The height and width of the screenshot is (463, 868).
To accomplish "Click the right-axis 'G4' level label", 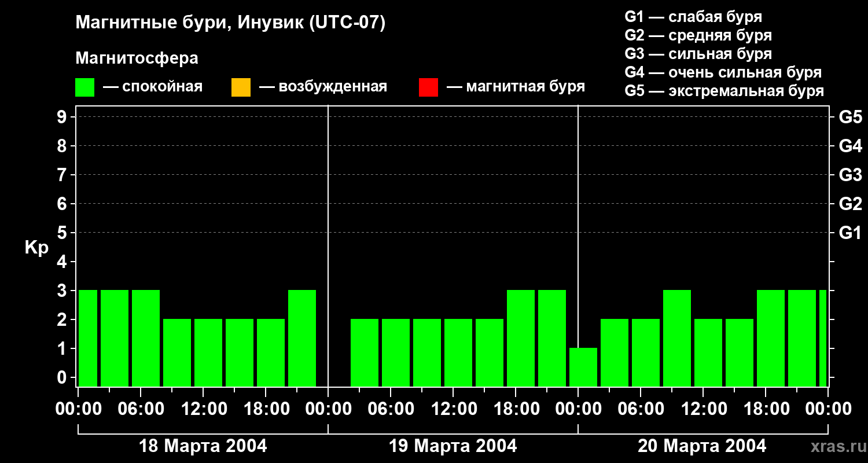I will point(850,146).
